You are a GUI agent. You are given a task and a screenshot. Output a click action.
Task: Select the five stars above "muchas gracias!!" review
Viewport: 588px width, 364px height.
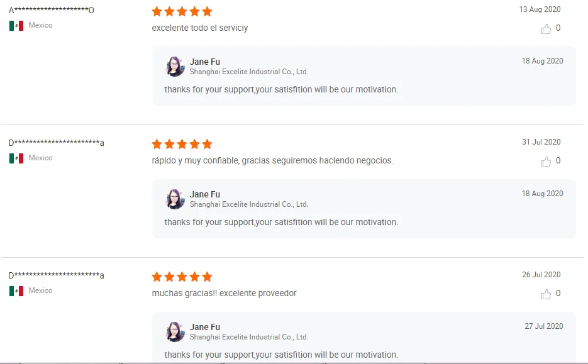tap(182, 277)
